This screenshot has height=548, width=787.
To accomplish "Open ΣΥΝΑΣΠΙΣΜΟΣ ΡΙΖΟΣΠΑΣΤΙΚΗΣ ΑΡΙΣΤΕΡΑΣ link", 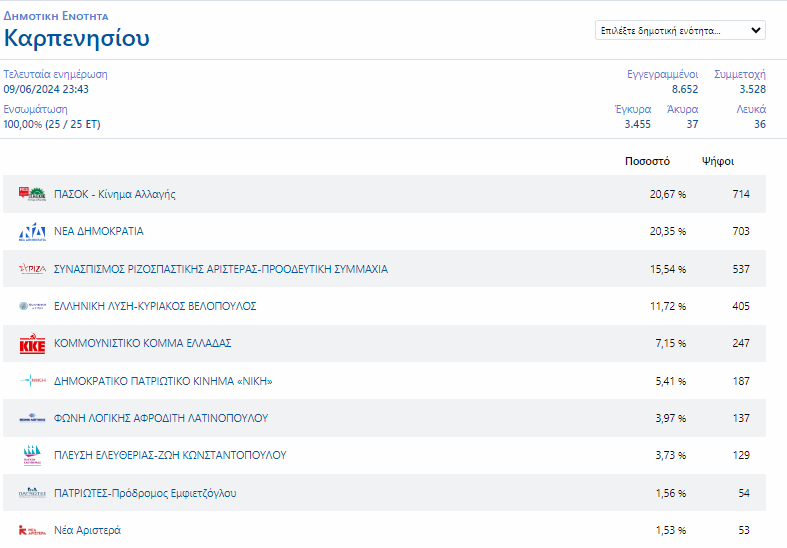I will (x=221, y=269).
